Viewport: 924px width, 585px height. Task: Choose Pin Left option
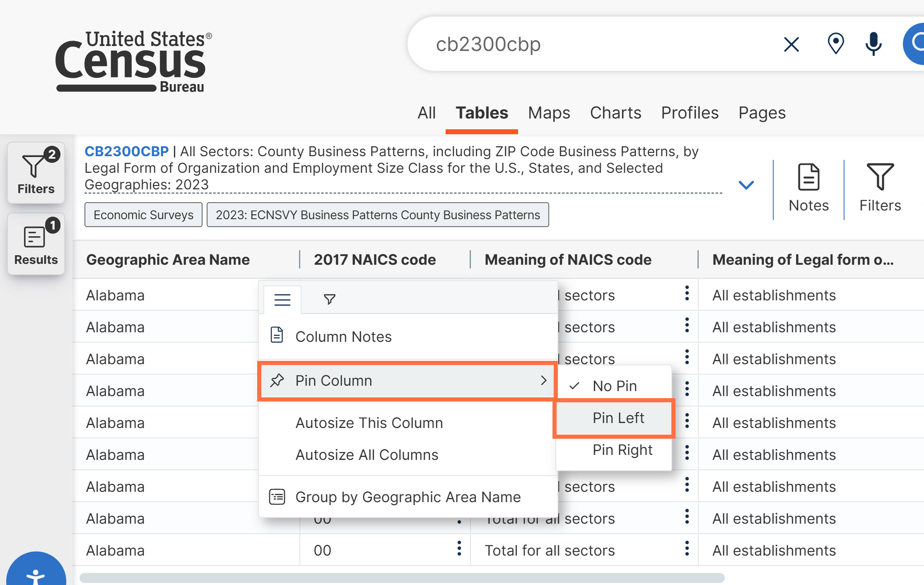point(618,418)
